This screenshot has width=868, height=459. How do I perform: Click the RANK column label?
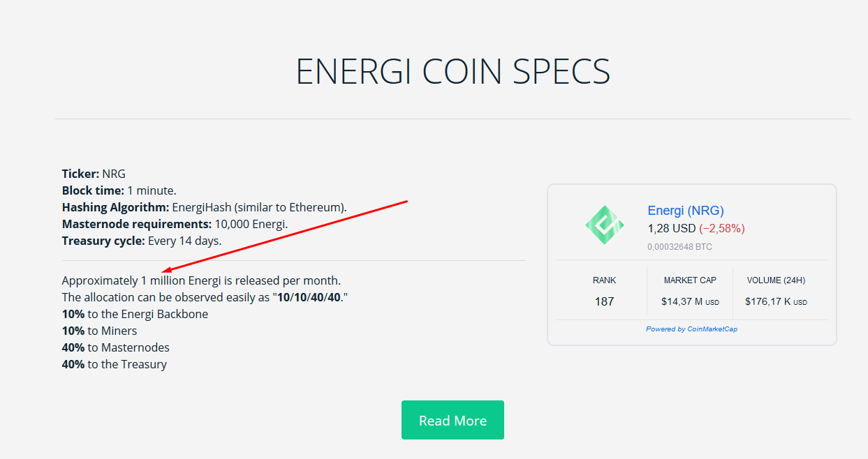pos(605,280)
